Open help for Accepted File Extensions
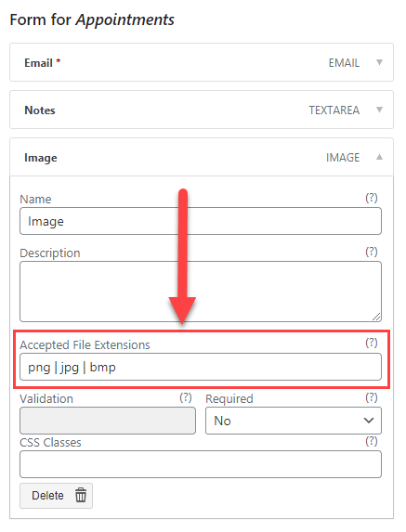Image resolution: width=406 pixels, height=532 pixels. 371,343
